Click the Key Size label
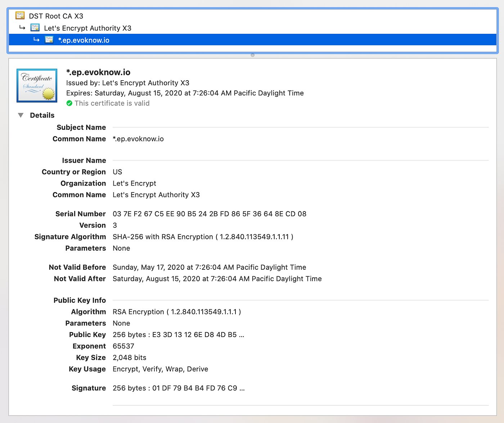 (91, 358)
